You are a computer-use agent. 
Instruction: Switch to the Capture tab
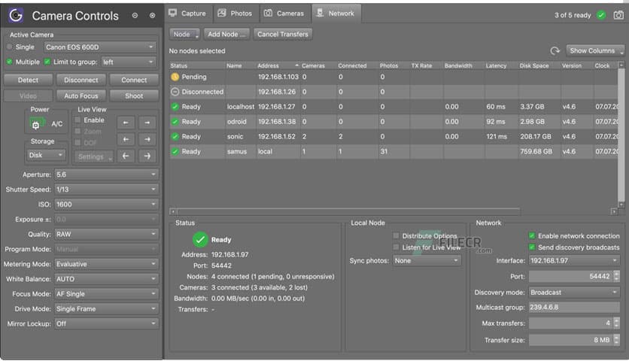click(188, 14)
